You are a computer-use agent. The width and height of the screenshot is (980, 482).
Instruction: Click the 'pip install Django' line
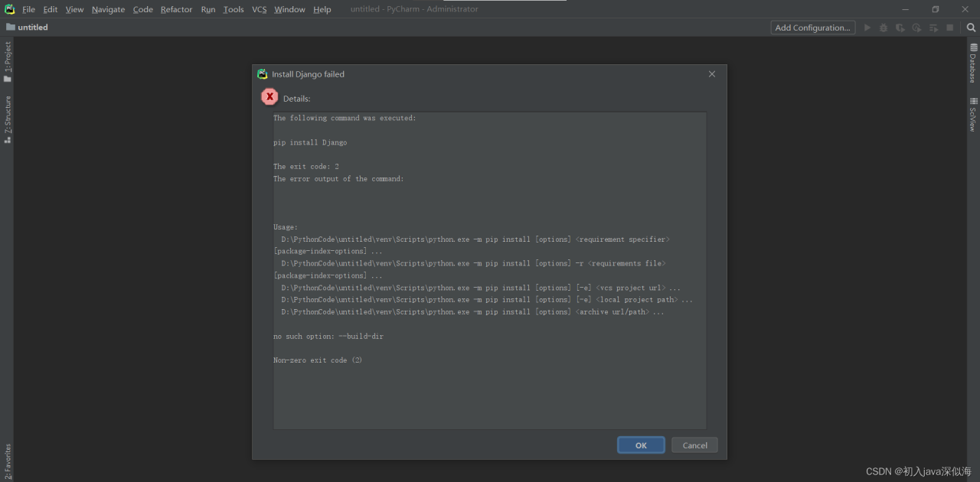[310, 142]
